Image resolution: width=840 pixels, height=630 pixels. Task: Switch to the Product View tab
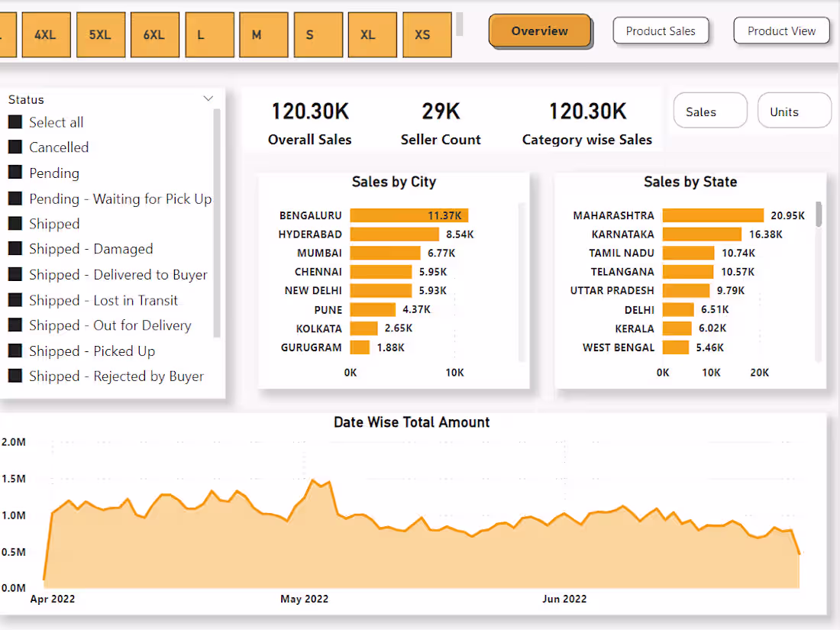pyautogui.click(x=781, y=31)
